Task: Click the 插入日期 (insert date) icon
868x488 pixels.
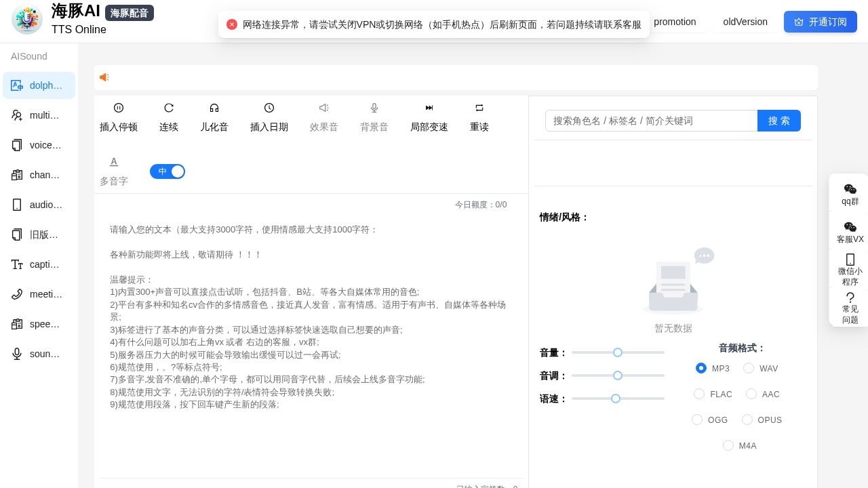Action: 269,116
